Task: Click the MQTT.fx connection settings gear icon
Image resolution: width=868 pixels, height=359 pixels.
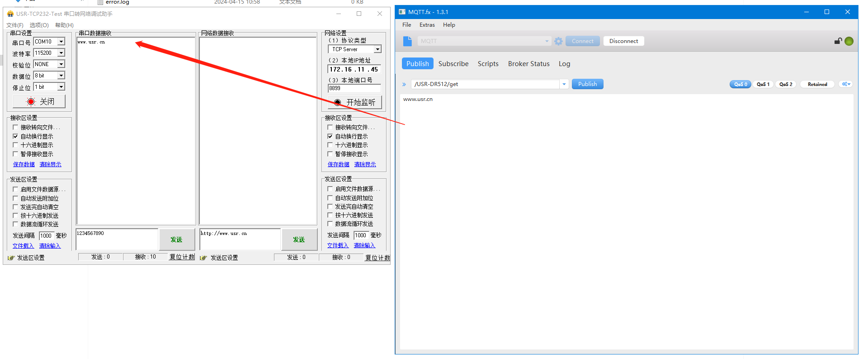Action: [558, 41]
